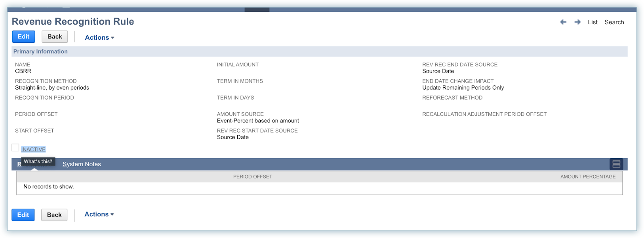Open the bottom Actions dropdown
The width and height of the screenshot is (644, 238).
99,214
